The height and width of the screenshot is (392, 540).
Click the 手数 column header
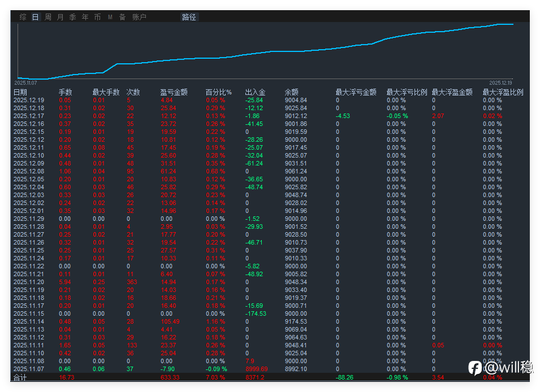65,92
